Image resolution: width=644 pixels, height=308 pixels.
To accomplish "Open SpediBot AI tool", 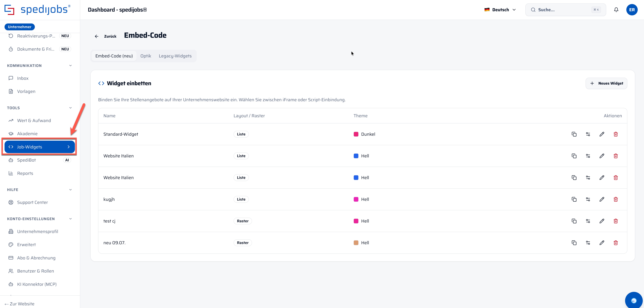I will coord(40,160).
